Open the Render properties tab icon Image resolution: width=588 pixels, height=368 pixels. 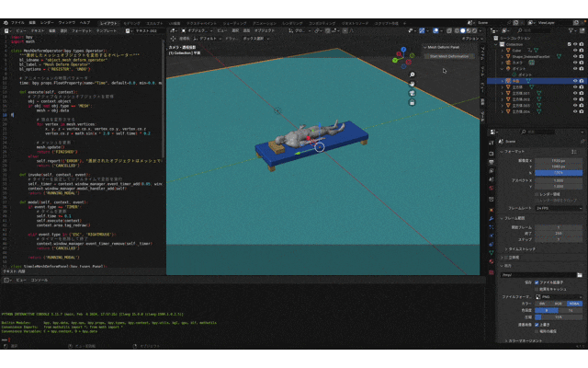point(492,154)
